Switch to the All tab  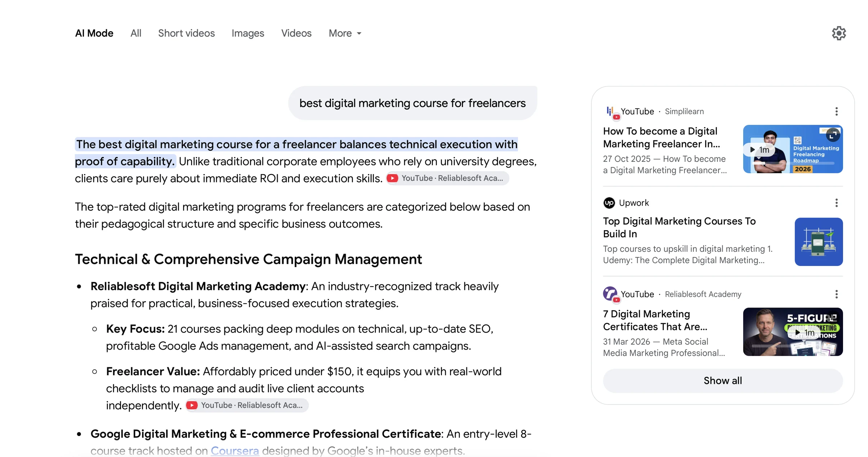136,33
